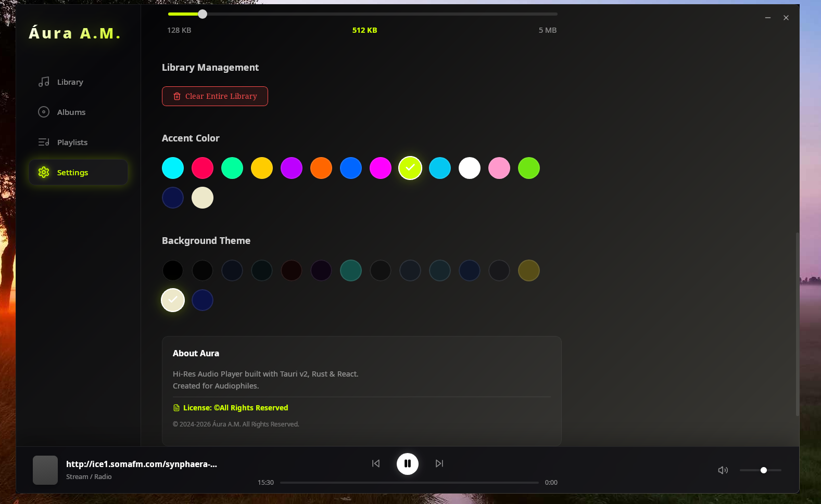Select the dark maroon background theme

tap(292, 270)
